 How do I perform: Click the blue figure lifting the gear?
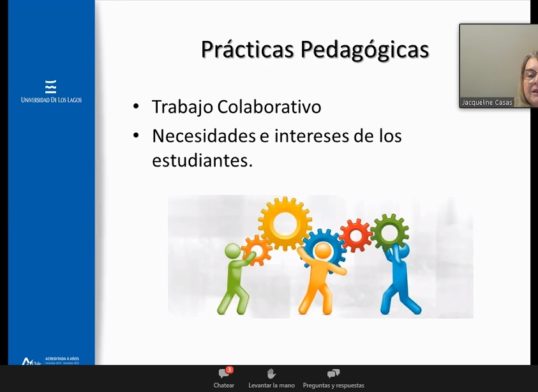(399, 279)
